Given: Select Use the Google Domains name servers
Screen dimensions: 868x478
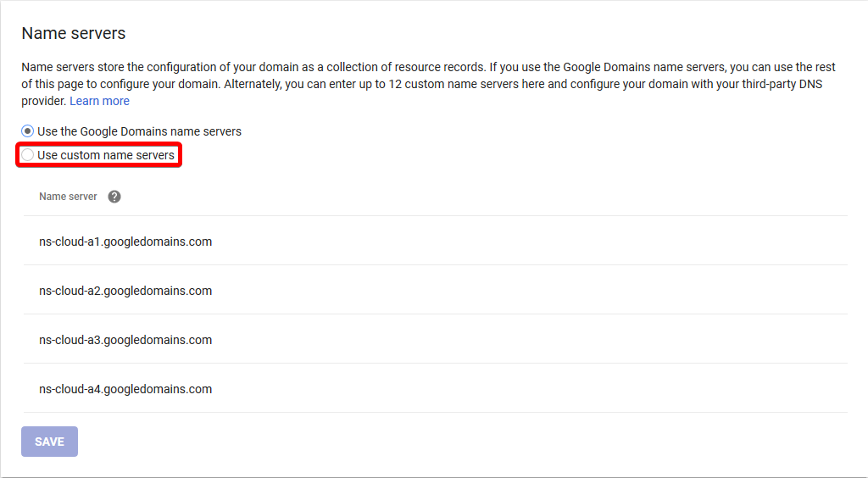Looking at the screenshot, I should pyautogui.click(x=27, y=131).
